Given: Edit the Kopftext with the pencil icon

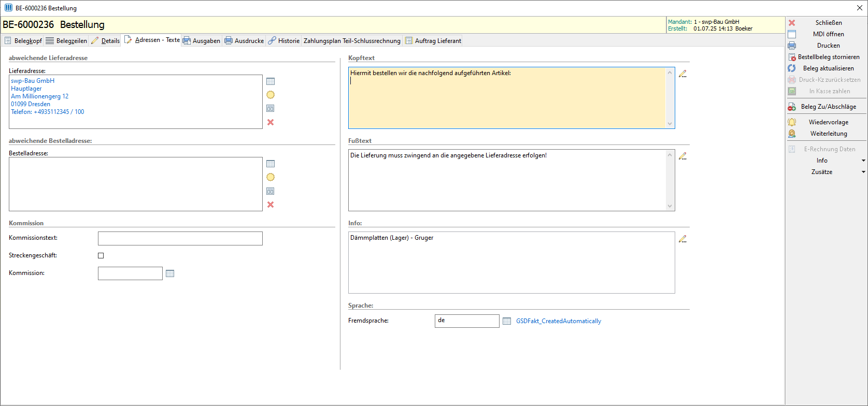Looking at the screenshot, I should 683,74.
